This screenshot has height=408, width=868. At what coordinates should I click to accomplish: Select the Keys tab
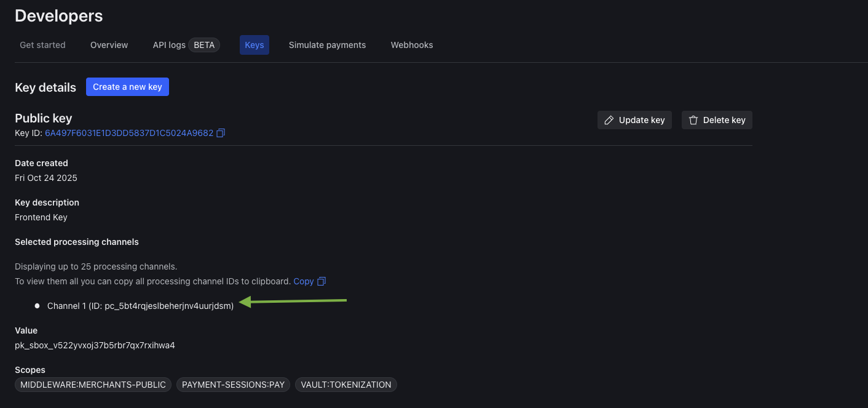(254, 45)
